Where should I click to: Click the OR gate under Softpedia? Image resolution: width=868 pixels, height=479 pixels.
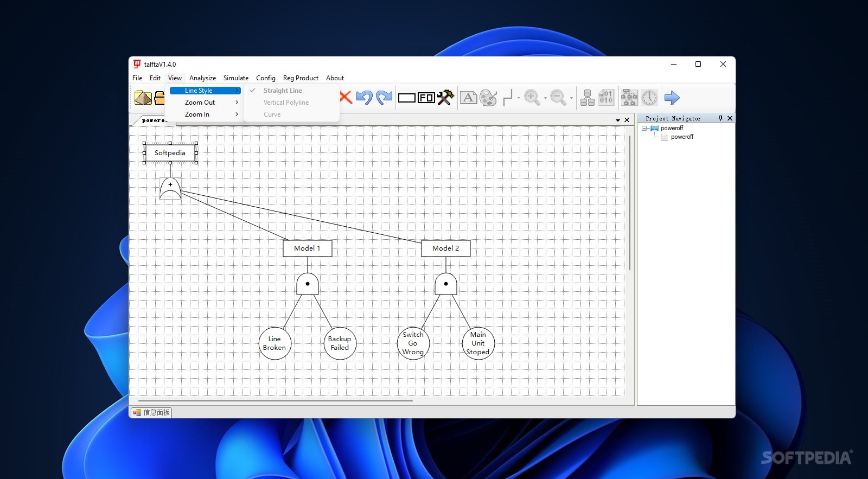[x=170, y=188]
